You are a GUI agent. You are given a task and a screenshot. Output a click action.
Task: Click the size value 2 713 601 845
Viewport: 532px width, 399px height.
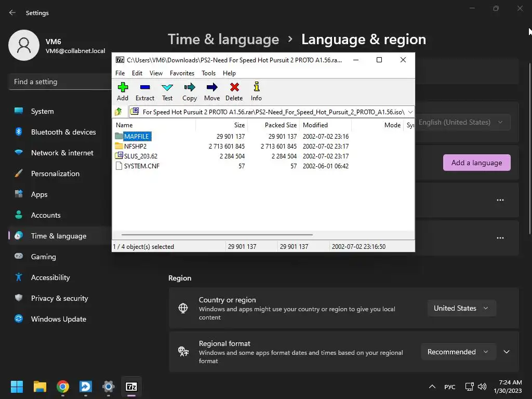pyautogui.click(x=227, y=146)
